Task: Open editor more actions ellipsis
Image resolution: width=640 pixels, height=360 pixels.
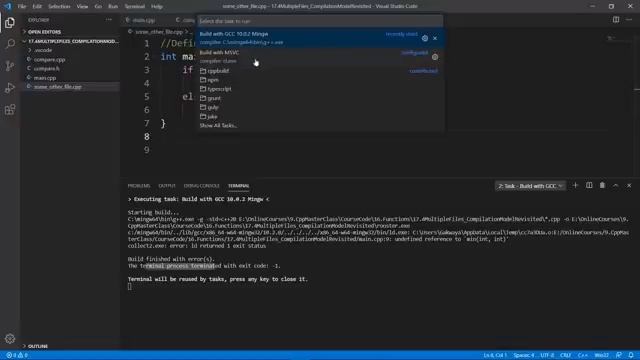Action: point(629,20)
